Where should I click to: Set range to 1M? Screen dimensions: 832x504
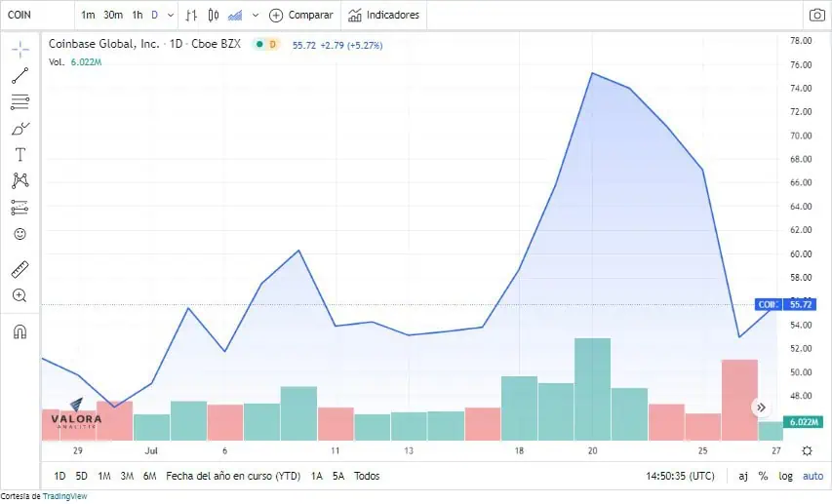(x=104, y=476)
